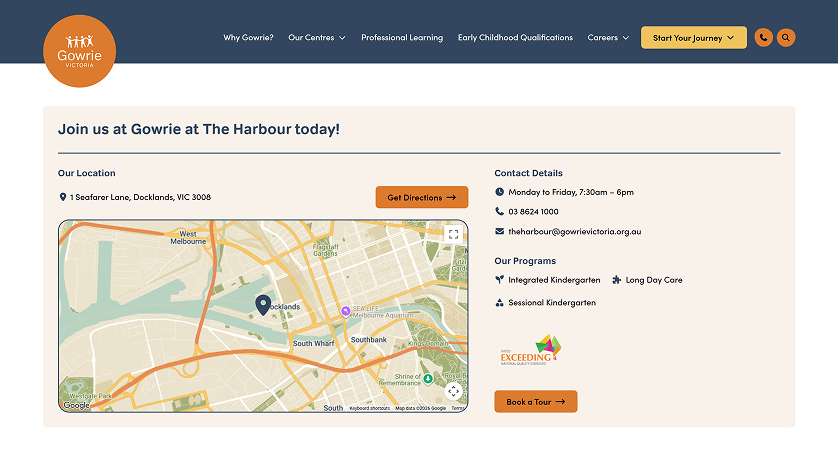Click the Integrated Kindergarten program text

click(554, 280)
